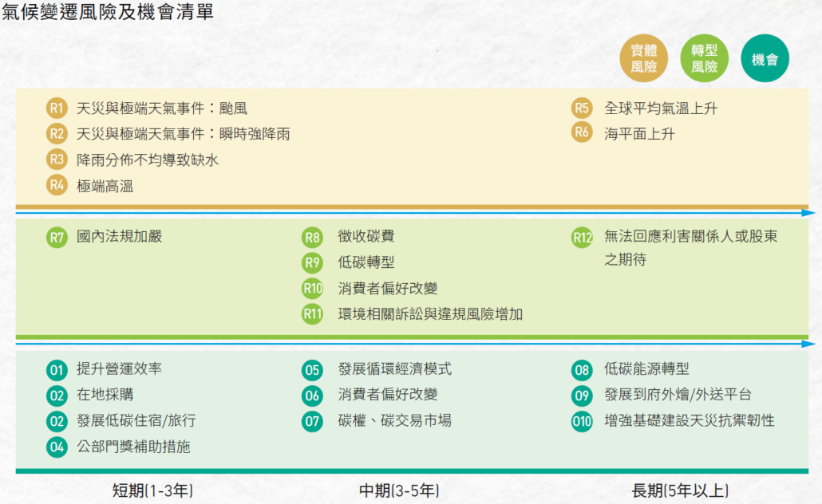This screenshot has height=504, width=822.
Task: Select the 環境相關訴訟與違規風險增加 text
Action: tap(430, 314)
